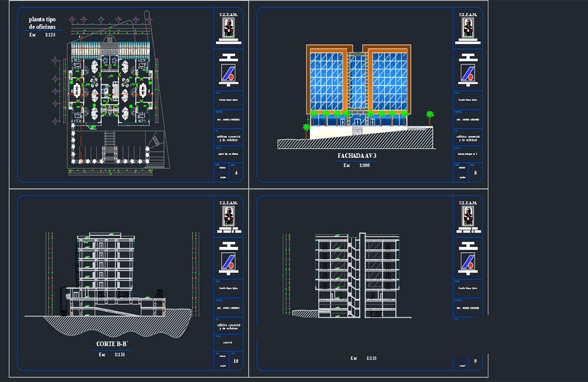Select the 'FACHADA AV 3' title

click(357, 156)
